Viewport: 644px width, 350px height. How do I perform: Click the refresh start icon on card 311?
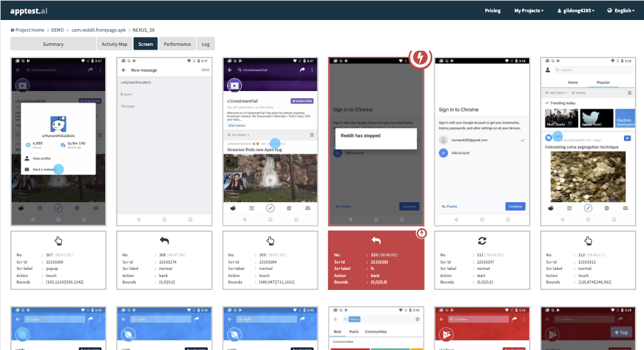click(482, 241)
